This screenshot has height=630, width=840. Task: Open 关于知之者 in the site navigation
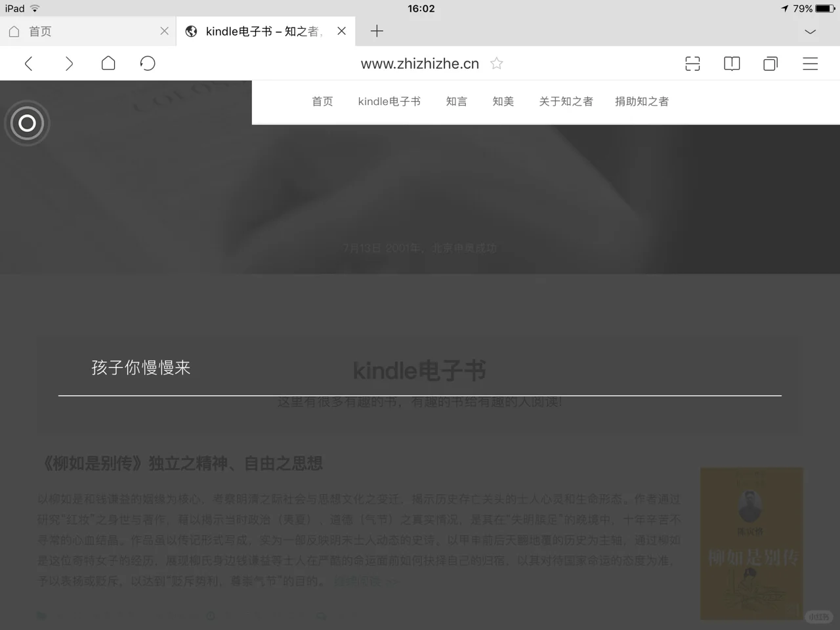click(x=566, y=102)
